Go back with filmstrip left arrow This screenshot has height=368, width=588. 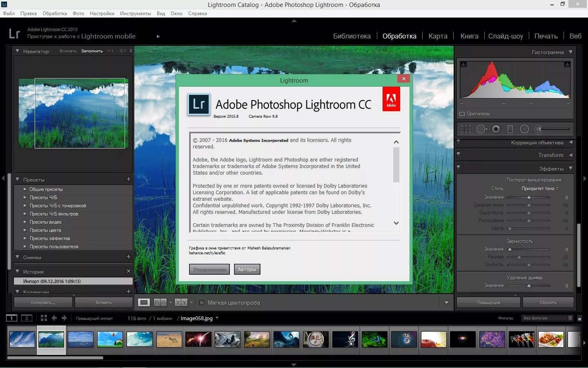[x=54, y=318]
